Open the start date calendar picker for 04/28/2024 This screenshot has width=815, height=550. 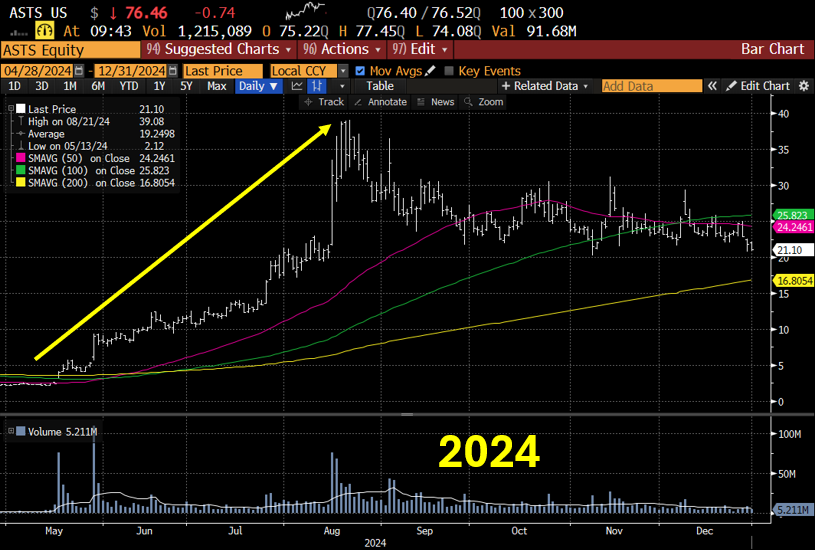click(x=79, y=71)
